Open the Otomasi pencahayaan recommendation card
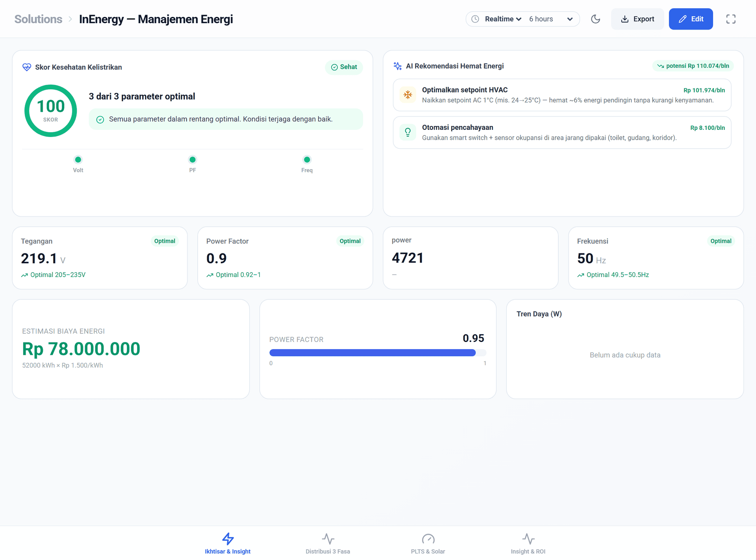Viewport: 756px width, 560px height. click(562, 132)
